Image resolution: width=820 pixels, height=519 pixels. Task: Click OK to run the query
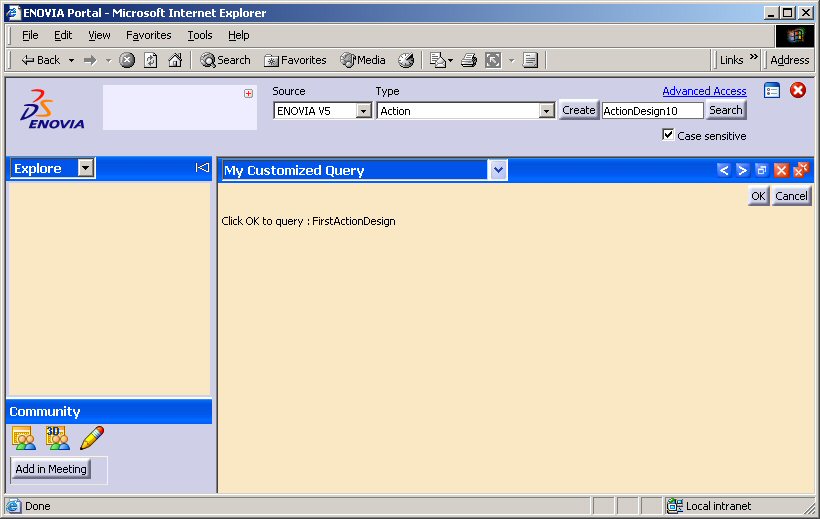[x=758, y=196]
